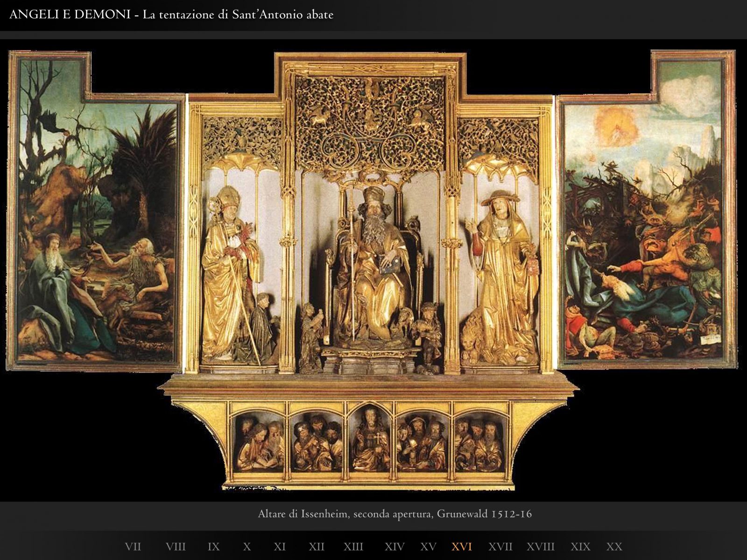Open slide XIII
The image size is (747, 560).
point(353,546)
